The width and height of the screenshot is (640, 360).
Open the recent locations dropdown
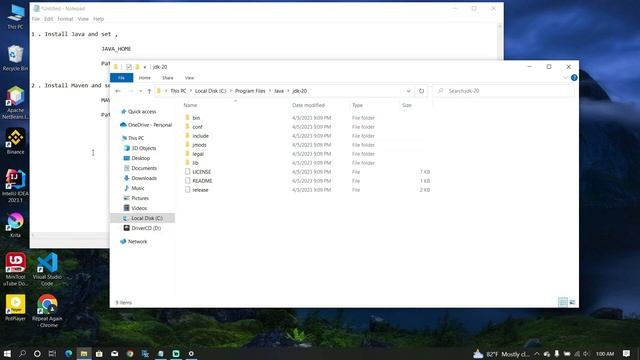tap(140, 91)
